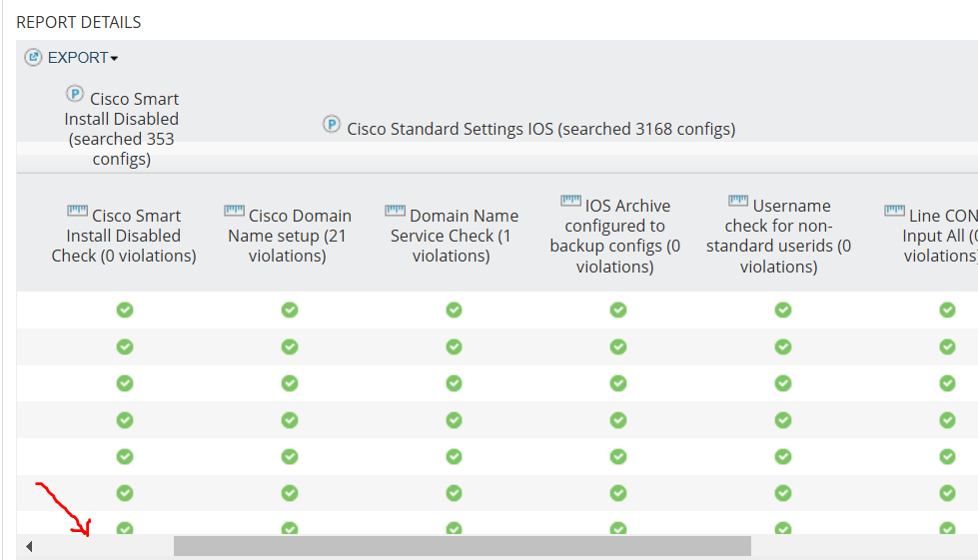Click the export icon beside EXPORT
Viewport: 978px width, 560px height.
pyautogui.click(x=33, y=57)
